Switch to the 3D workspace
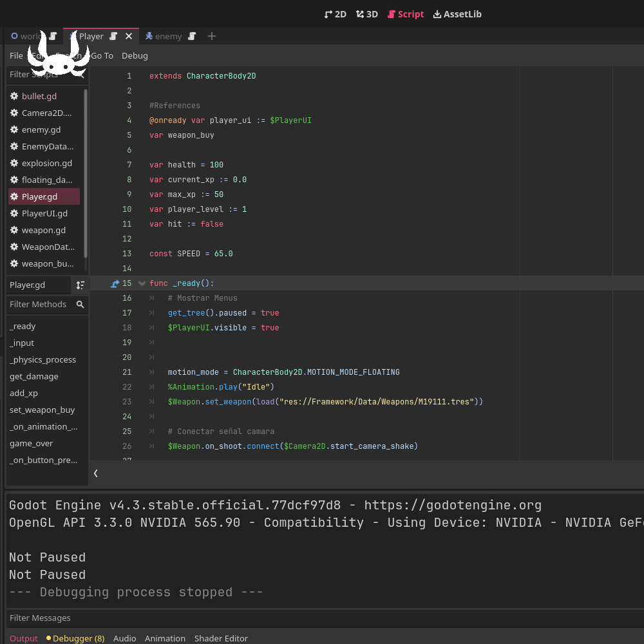Image resolution: width=644 pixels, height=644 pixels. click(x=367, y=14)
